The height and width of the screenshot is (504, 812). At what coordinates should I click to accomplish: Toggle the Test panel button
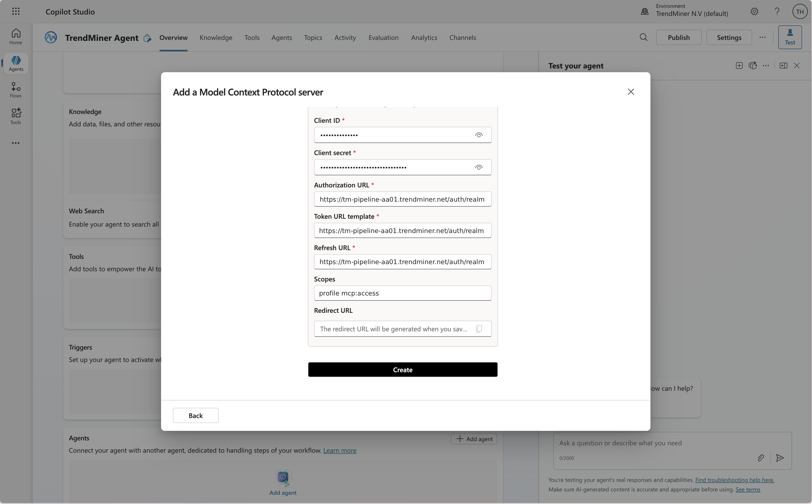pyautogui.click(x=790, y=37)
